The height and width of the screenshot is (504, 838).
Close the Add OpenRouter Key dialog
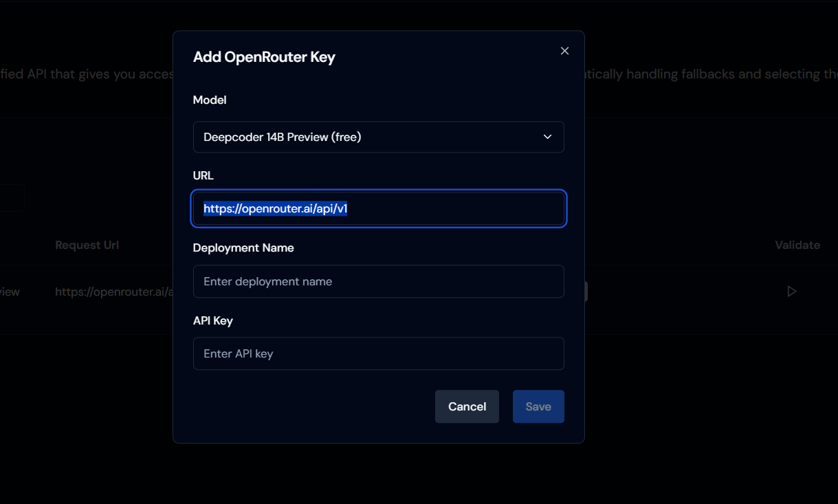click(x=564, y=51)
